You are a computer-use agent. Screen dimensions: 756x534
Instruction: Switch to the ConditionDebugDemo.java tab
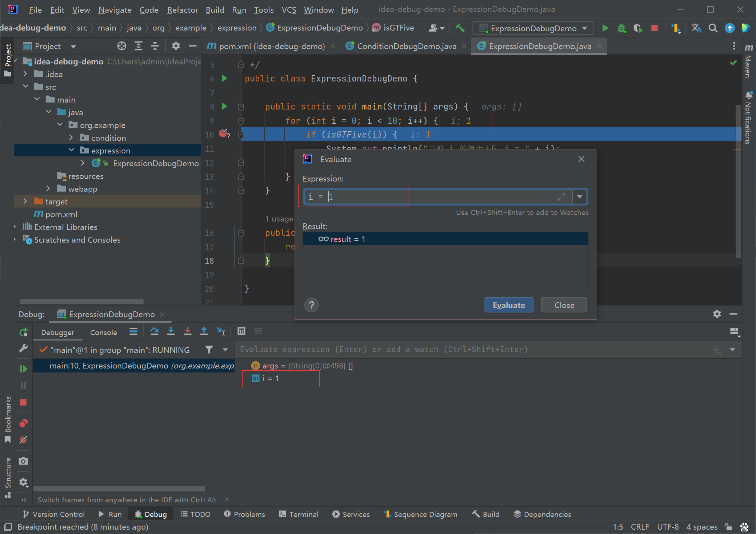pyautogui.click(x=407, y=46)
